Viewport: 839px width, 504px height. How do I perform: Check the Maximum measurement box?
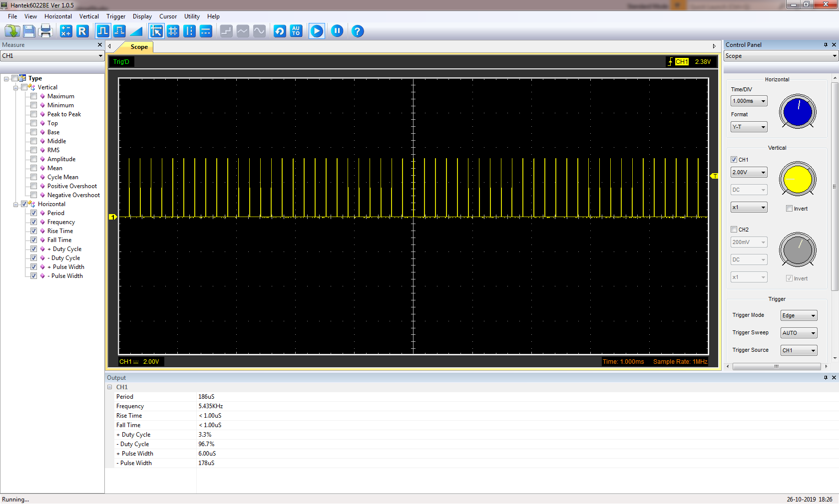click(33, 96)
